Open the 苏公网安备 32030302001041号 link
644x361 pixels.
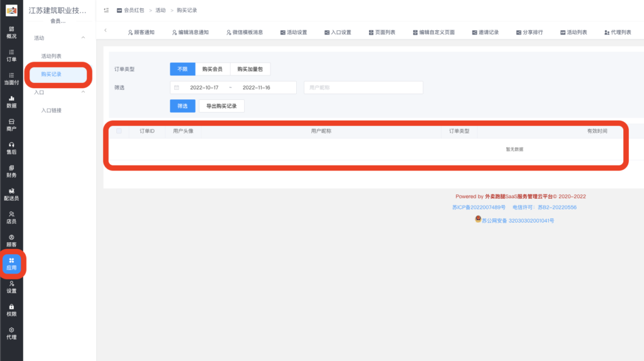(x=518, y=221)
